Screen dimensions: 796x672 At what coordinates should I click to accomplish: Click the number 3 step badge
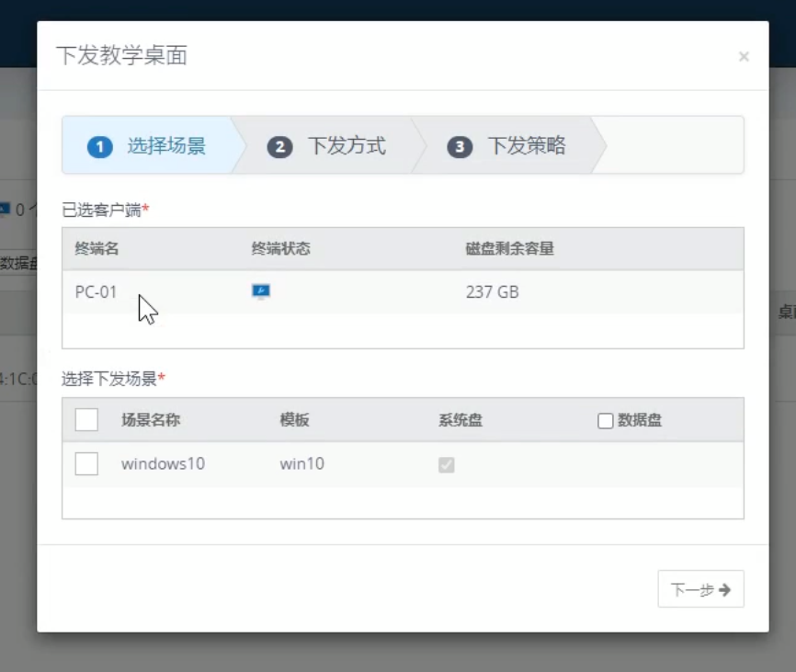pyautogui.click(x=460, y=146)
